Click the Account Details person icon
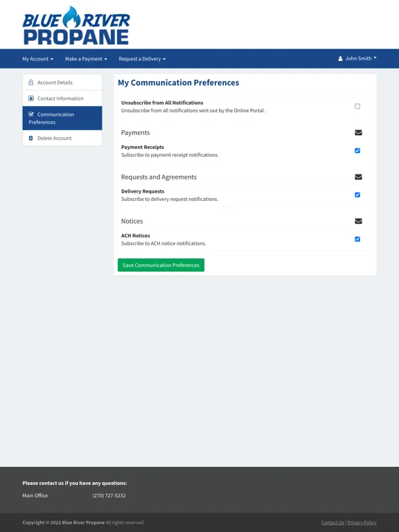 click(31, 82)
